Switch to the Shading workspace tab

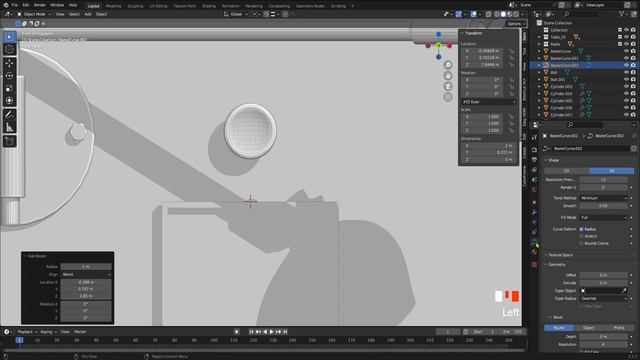tap(209, 6)
